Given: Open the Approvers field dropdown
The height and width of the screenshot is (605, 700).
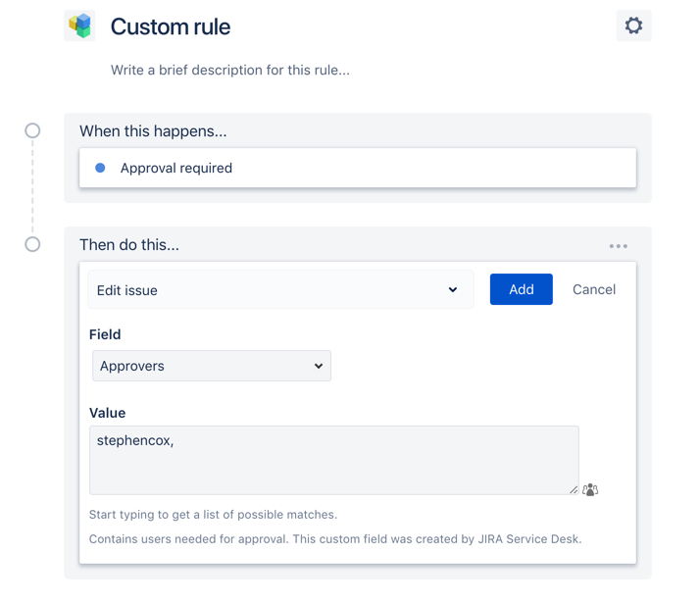Looking at the screenshot, I should point(212,366).
